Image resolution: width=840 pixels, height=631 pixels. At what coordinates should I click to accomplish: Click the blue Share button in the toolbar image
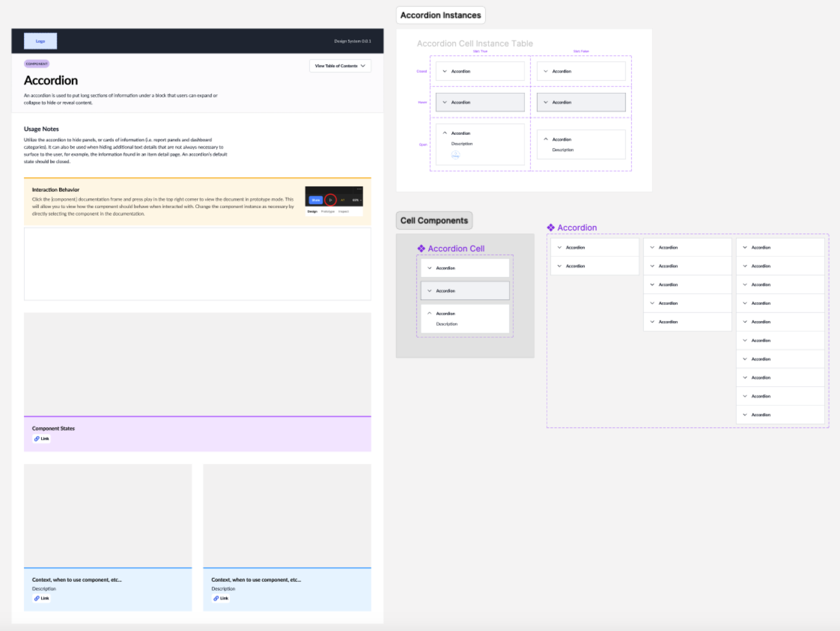pos(315,199)
